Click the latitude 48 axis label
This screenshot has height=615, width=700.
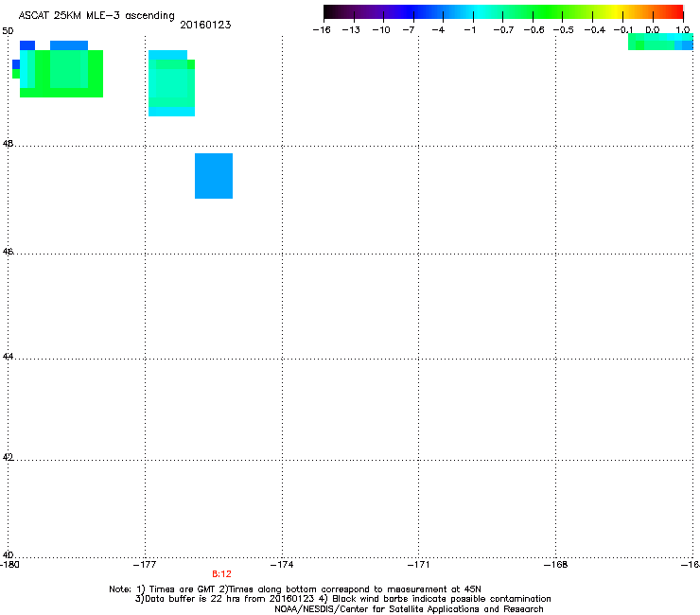tap(8, 144)
